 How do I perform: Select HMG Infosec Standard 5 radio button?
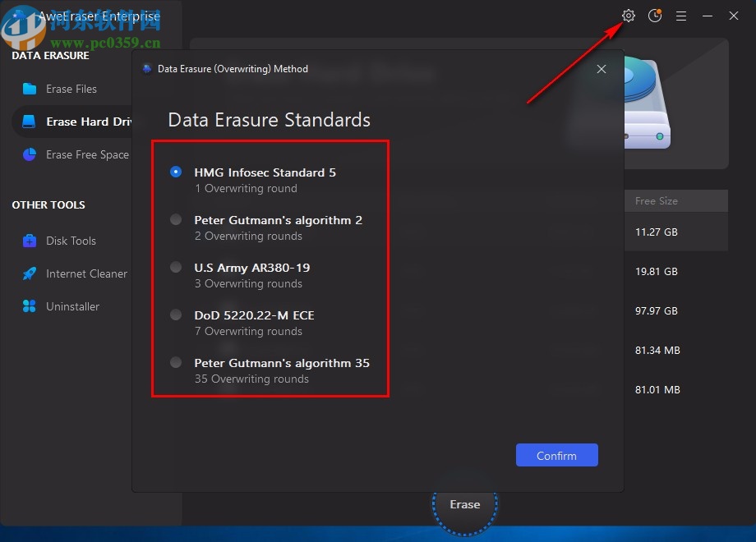(x=176, y=172)
